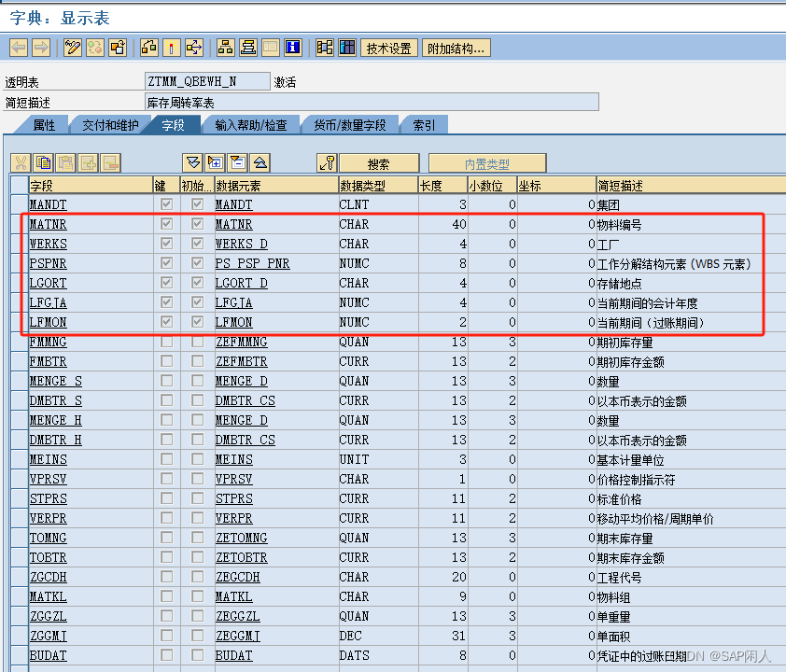Screen dimensions: 786x672
Task: Click the Expand All includes icon
Action: 193,162
